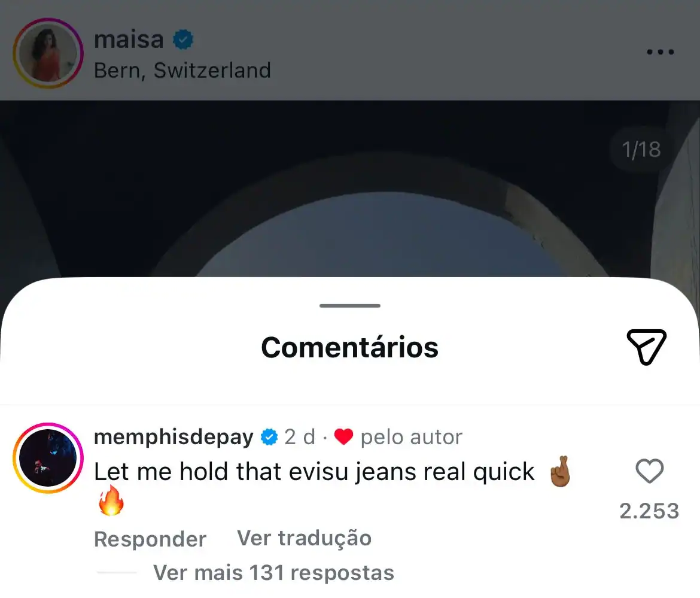This screenshot has height=598, width=700.
Task: Open the three-dot more options menu
Action: (661, 52)
